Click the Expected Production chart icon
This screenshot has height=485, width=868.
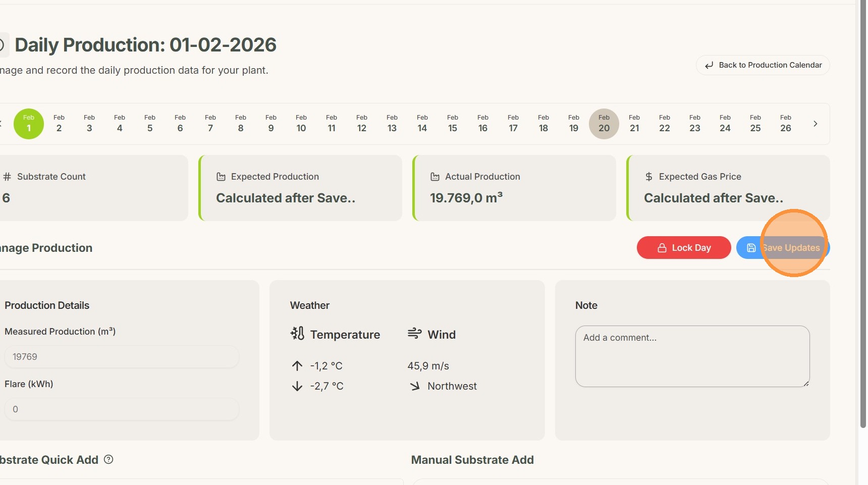221,177
